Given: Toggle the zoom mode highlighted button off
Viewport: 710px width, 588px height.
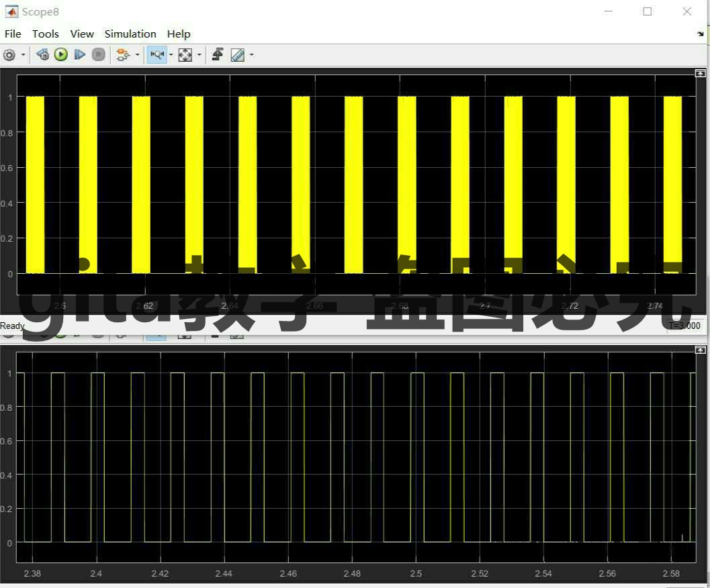Looking at the screenshot, I should point(157,54).
